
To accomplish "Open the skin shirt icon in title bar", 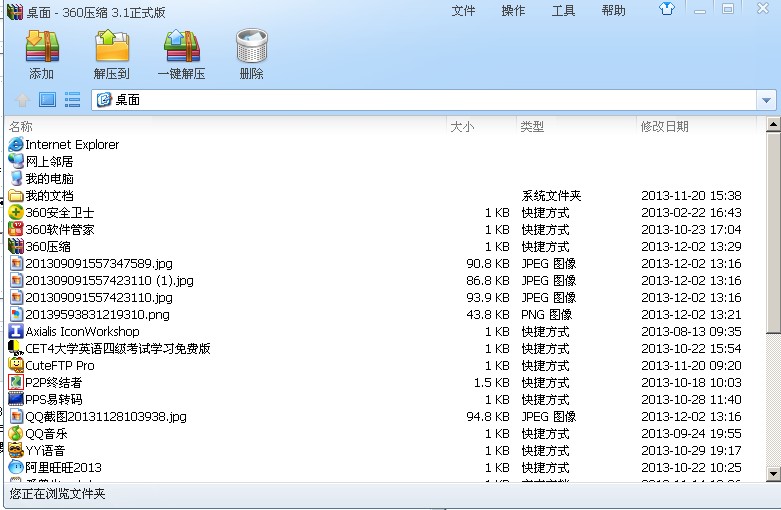I will [x=695, y=10].
